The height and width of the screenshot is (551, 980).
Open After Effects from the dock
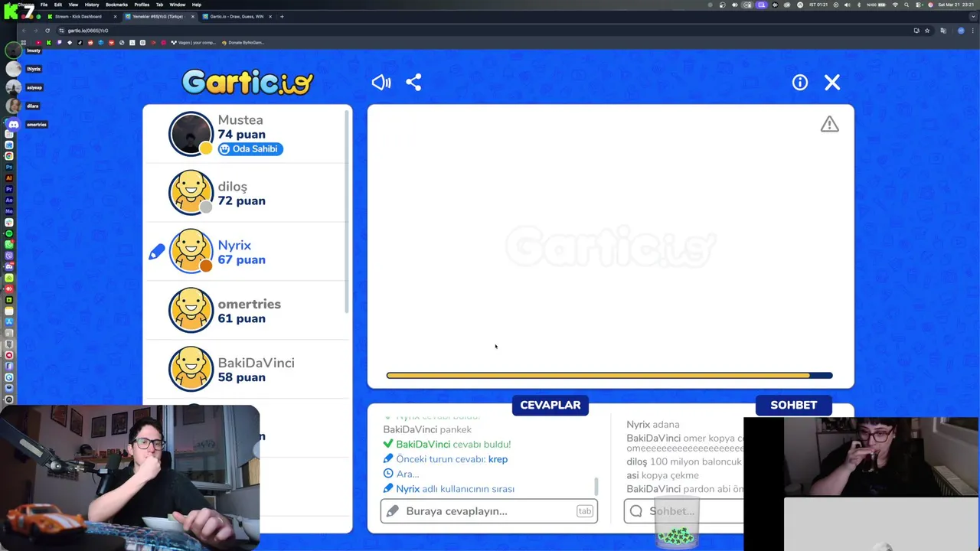[9, 200]
